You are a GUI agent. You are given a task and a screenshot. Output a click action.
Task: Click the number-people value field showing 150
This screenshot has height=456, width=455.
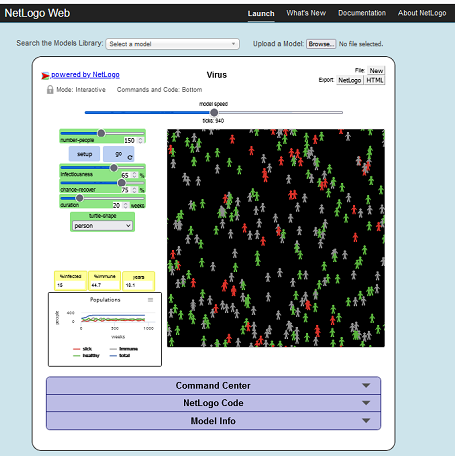tap(130, 141)
